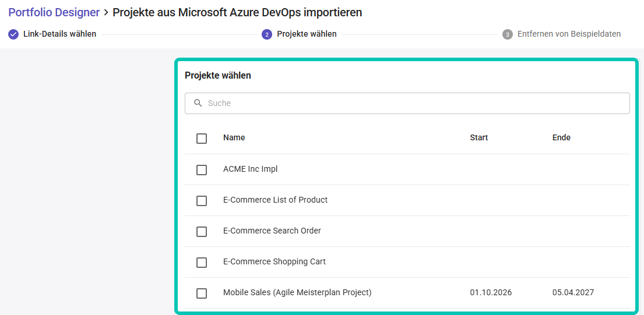
Task: Check the E-Commerce Shopping Cart checkbox
Action: (x=202, y=263)
